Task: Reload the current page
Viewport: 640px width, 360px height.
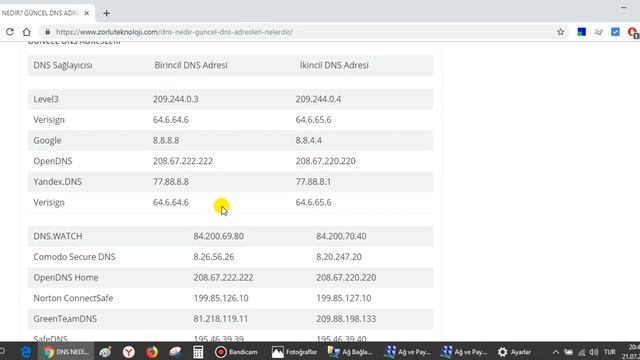Action: [x=10, y=32]
